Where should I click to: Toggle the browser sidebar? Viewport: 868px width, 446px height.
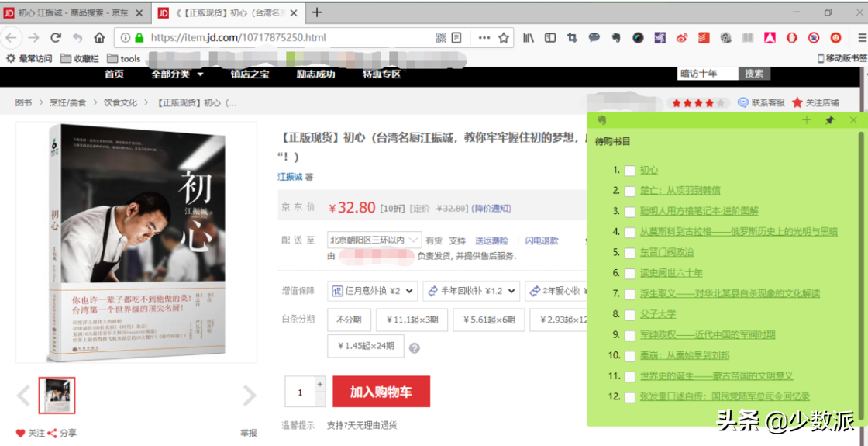550,38
